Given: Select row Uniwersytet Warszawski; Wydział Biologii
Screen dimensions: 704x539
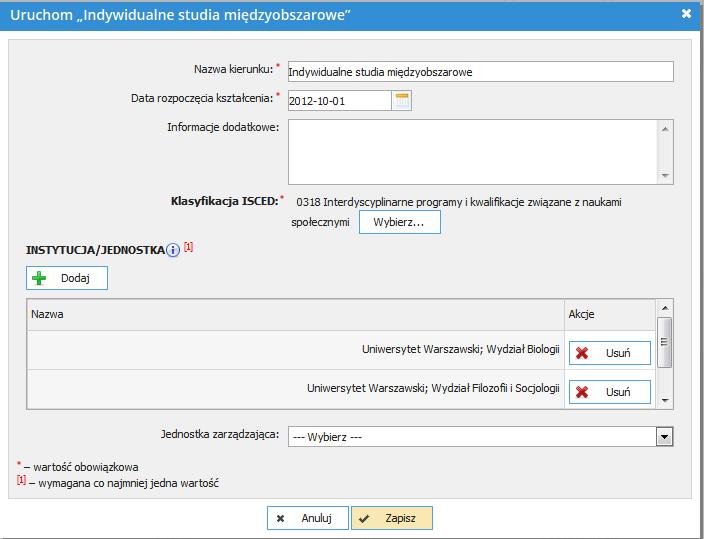Looking at the screenshot, I should point(295,350).
